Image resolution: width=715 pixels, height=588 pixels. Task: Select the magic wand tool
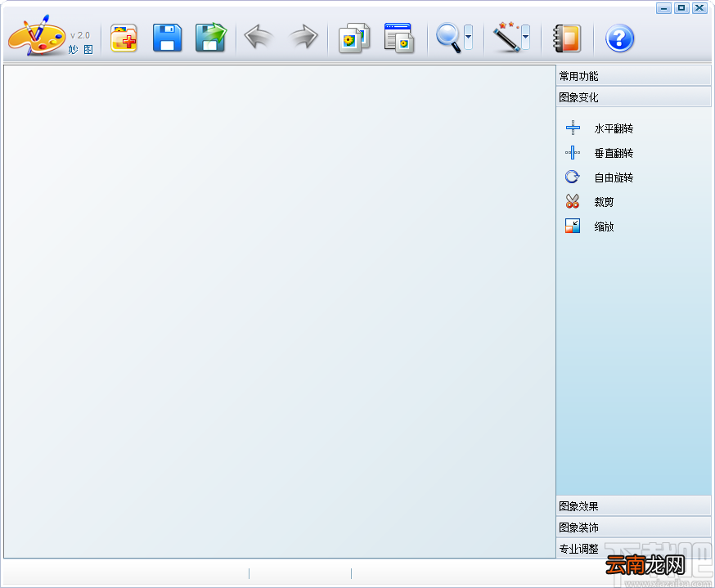point(506,37)
